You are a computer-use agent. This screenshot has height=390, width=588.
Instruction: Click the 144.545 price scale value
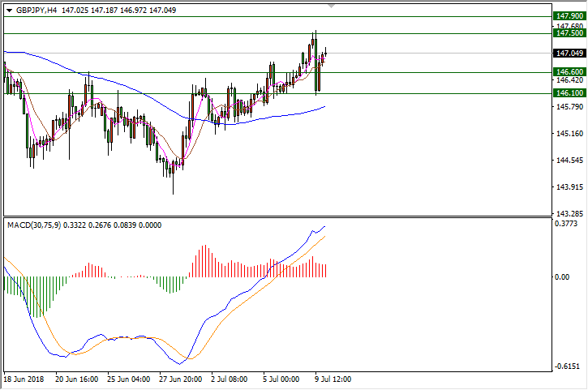click(569, 161)
